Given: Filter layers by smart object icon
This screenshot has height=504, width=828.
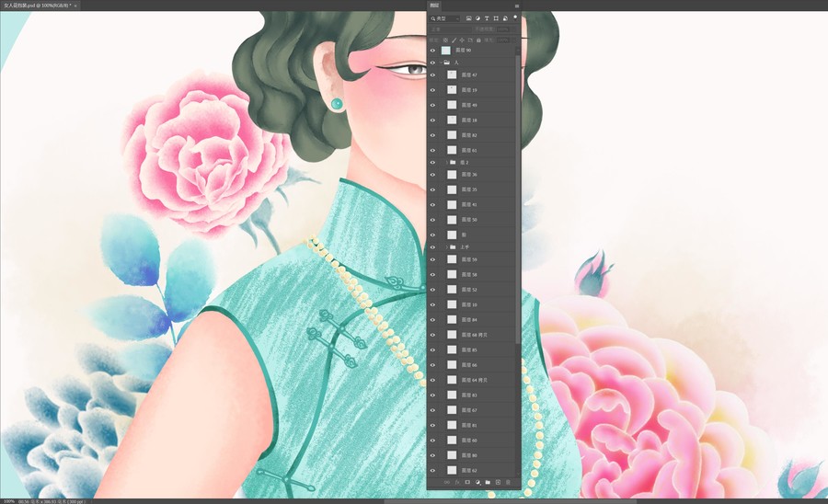Looking at the screenshot, I should point(505,18).
